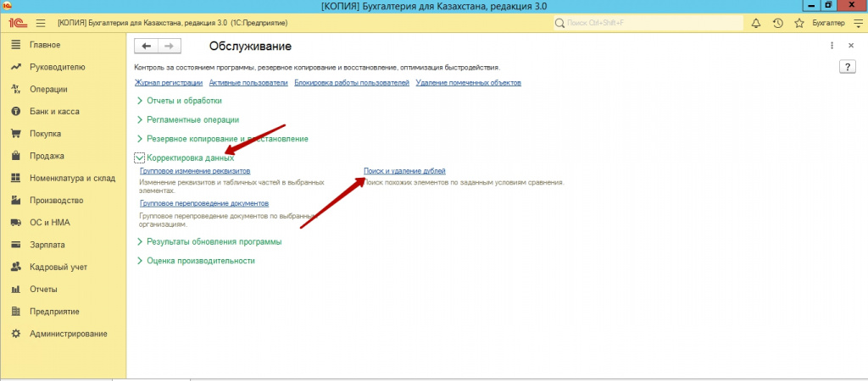868x381 pixels.
Task: Open the Зарплата section
Action: coord(47,245)
